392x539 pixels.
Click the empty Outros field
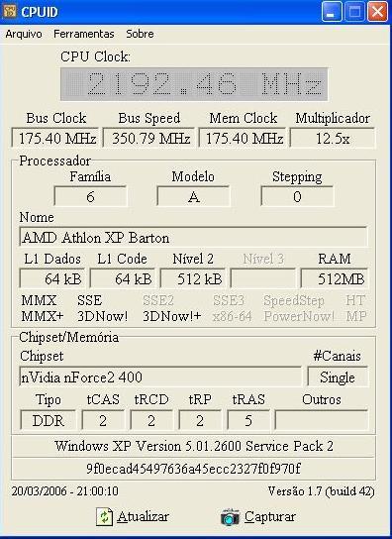(x=322, y=420)
